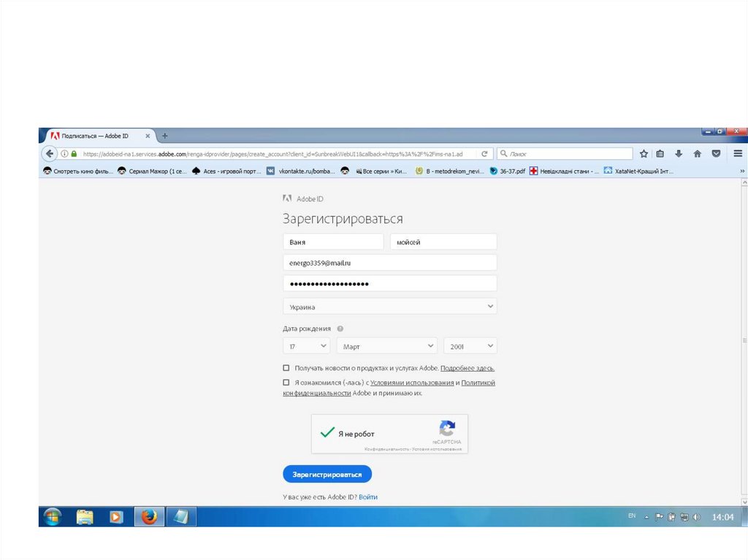
Task: Click the masked password field
Action: pos(390,283)
